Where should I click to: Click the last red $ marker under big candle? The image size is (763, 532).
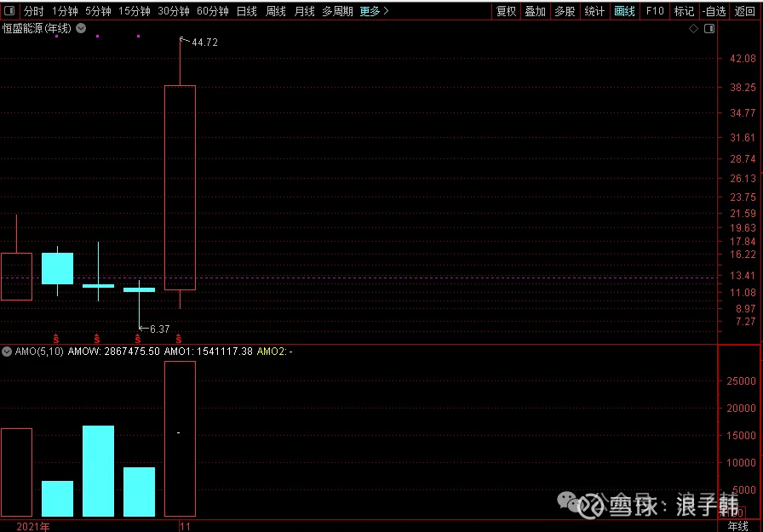point(179,339)
